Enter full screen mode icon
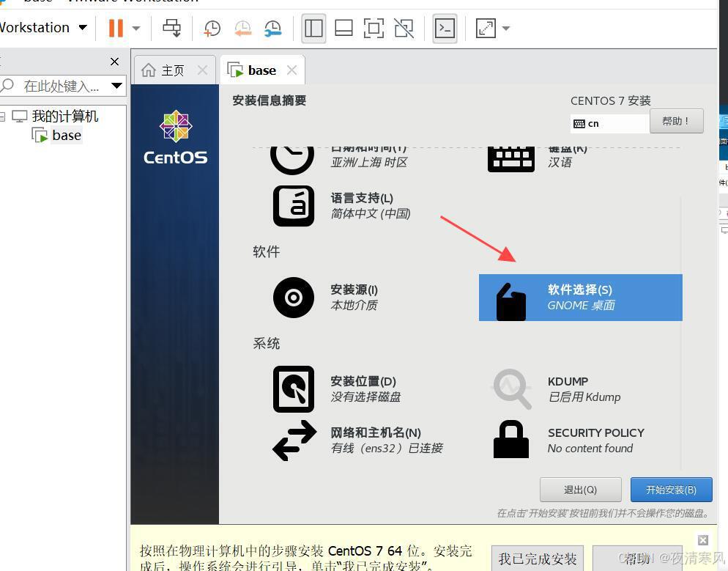The image size is (728, 571). [x=374, y=29]
